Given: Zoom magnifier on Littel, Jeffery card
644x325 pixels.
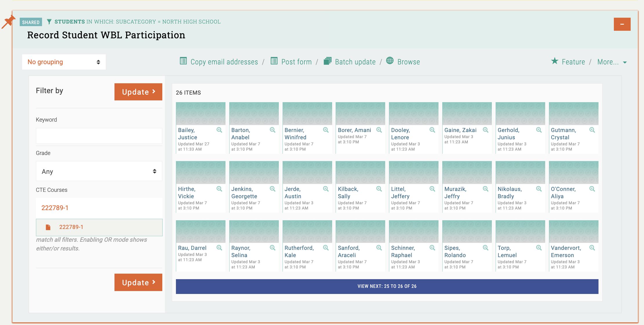Looking at the screenshot, I should pos(432,189).
